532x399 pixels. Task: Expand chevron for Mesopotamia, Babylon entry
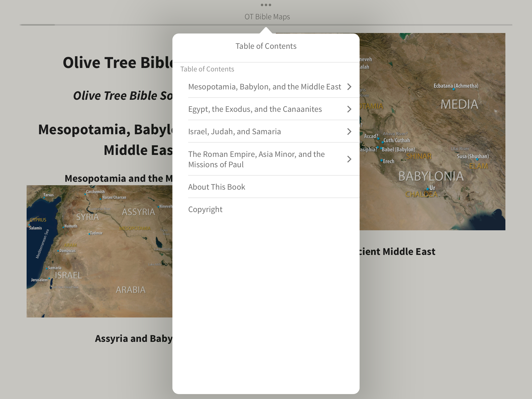349,87
